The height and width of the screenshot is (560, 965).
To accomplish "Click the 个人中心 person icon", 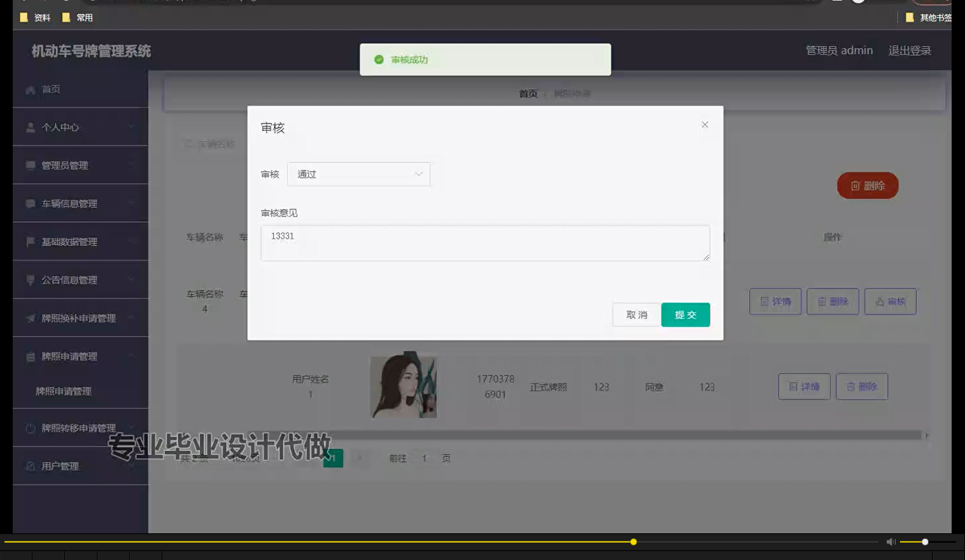I will click(31, 127).
